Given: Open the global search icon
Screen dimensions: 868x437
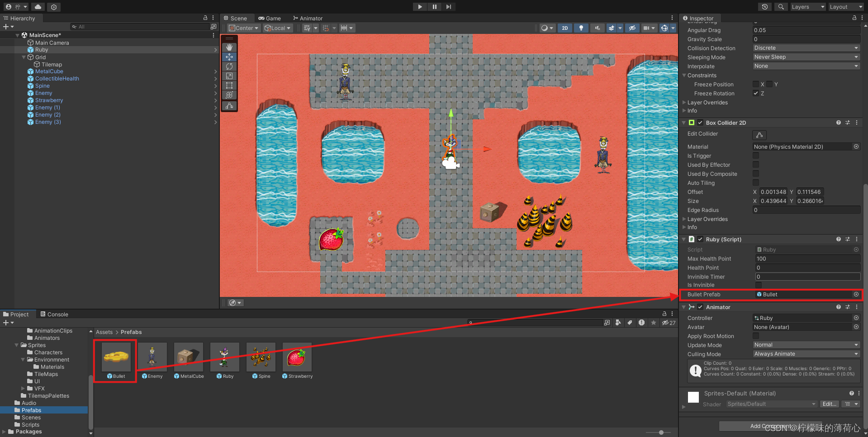Looking at the screenshot, I should tap(781, 7).
